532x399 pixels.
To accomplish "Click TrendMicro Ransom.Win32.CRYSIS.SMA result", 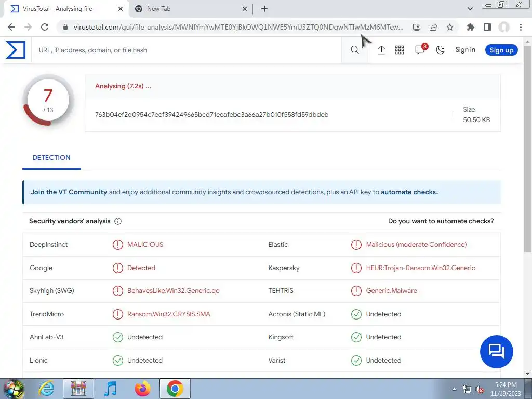I will [x=169, y=314].
